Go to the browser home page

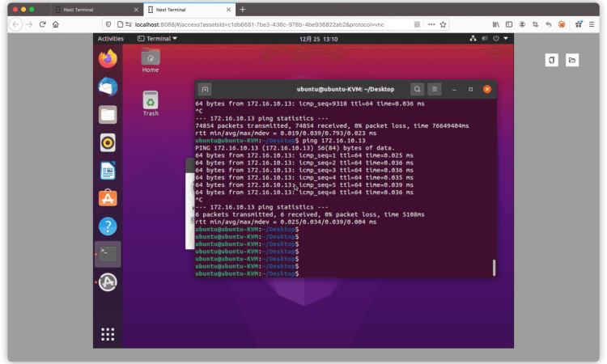[x=56, y=24]
